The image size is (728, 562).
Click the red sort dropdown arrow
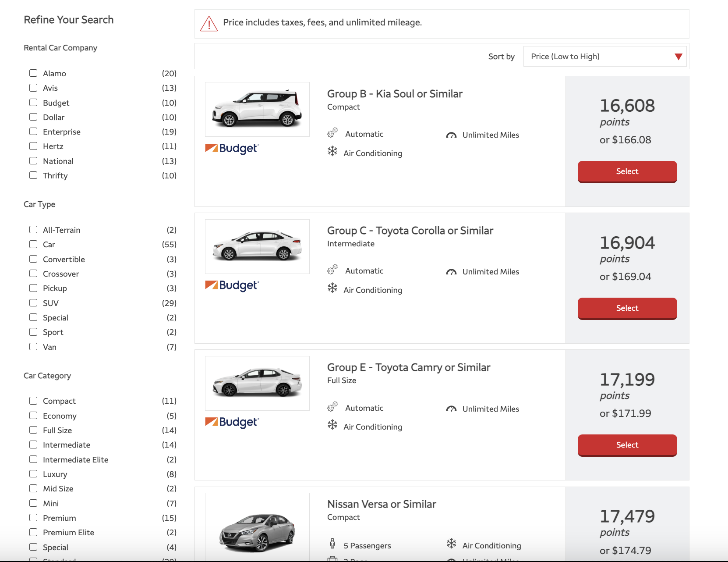click(679, 57)
